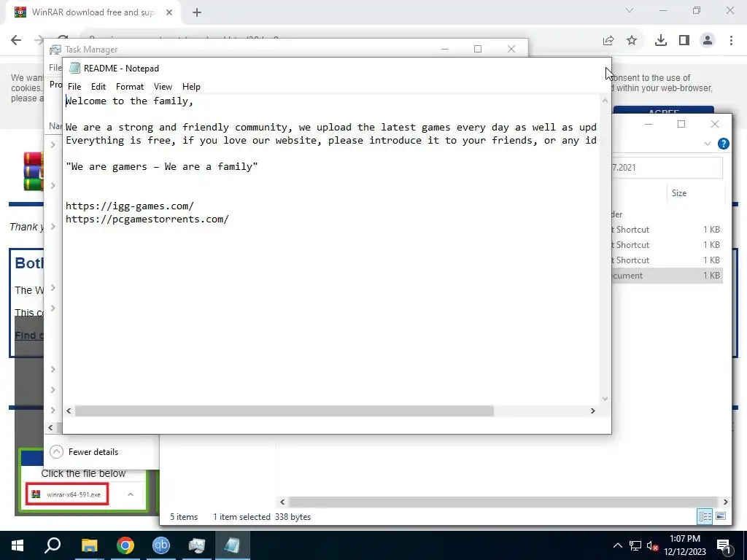Select the first Shortcut row in File Explorer
The width and height of the screenshot is (747, 560).
click(667, 230)
